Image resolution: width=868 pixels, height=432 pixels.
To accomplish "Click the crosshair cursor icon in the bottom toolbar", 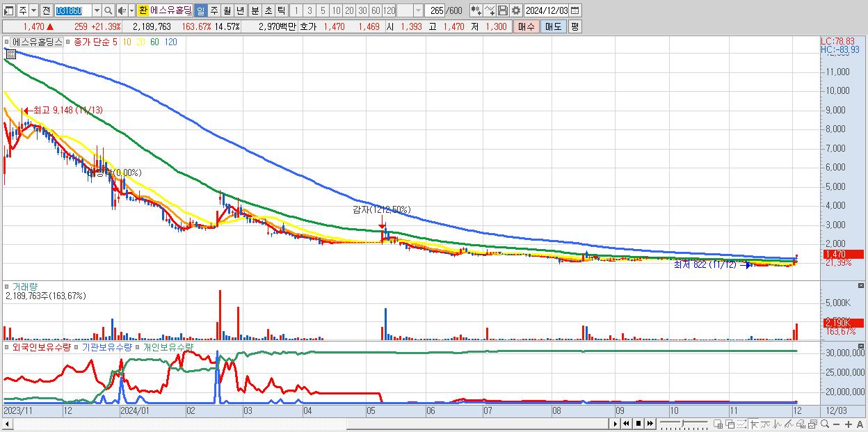I will pyautogui.click(x=754, y=424).
